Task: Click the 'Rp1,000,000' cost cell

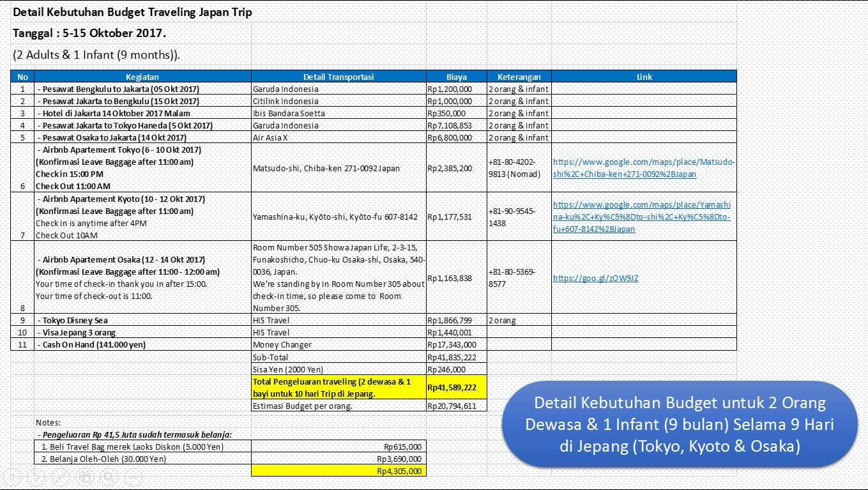Action: 456,101
